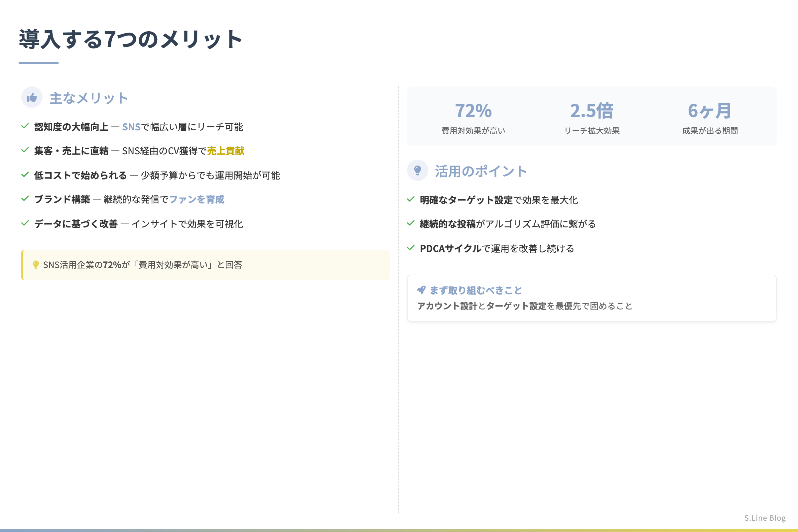
Task: Click the lightbulb icon beside 活用のポイント
Action: coord(418,170)
